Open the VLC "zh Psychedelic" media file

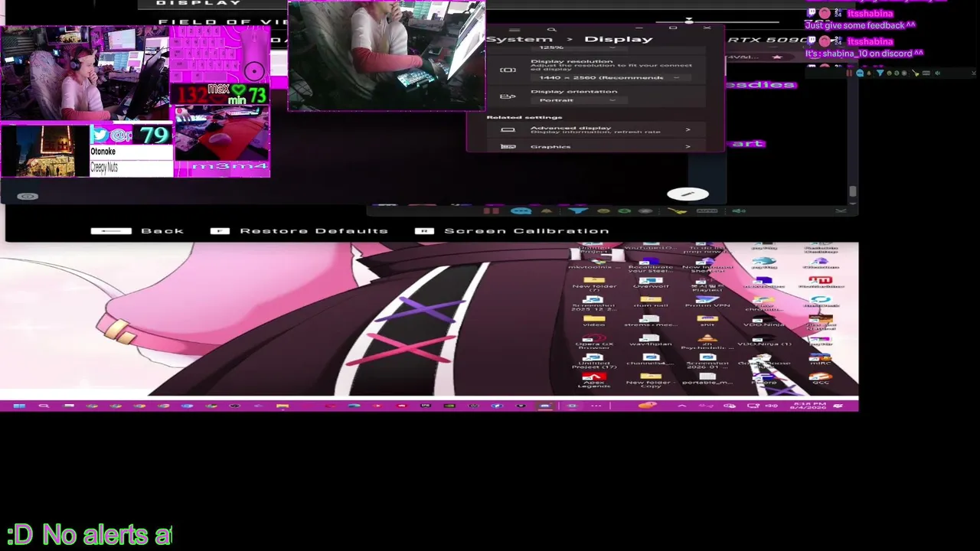707,341
